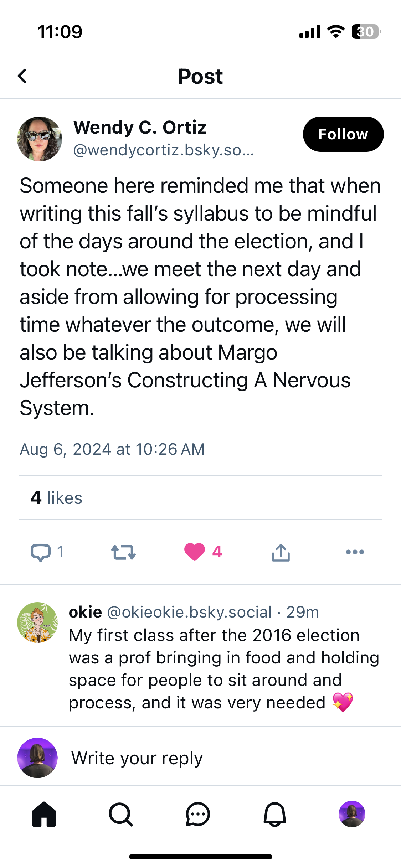The image size is (401, 868).
Task: Tap the Write your reply field
Action: coord(137,758)
